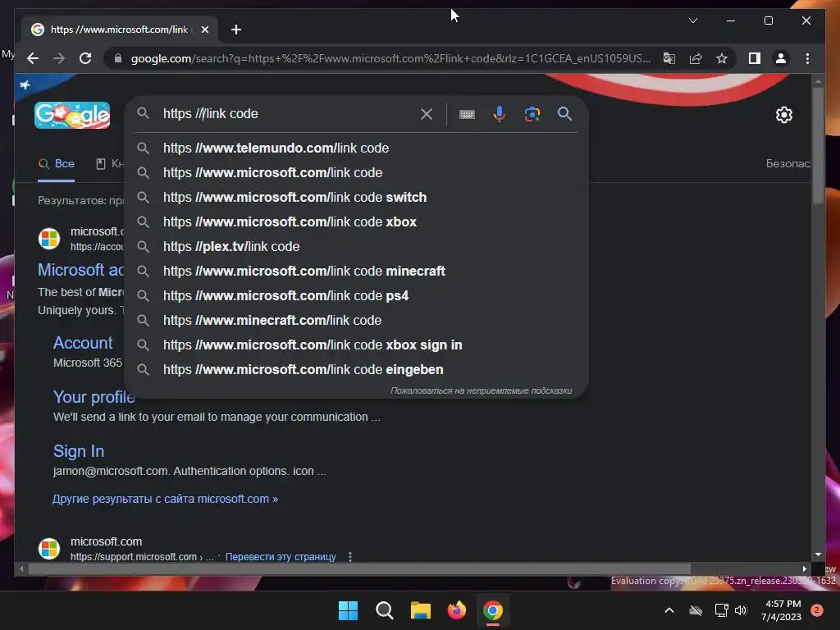Click the forward navigation arrow

(x=59, y=58)
